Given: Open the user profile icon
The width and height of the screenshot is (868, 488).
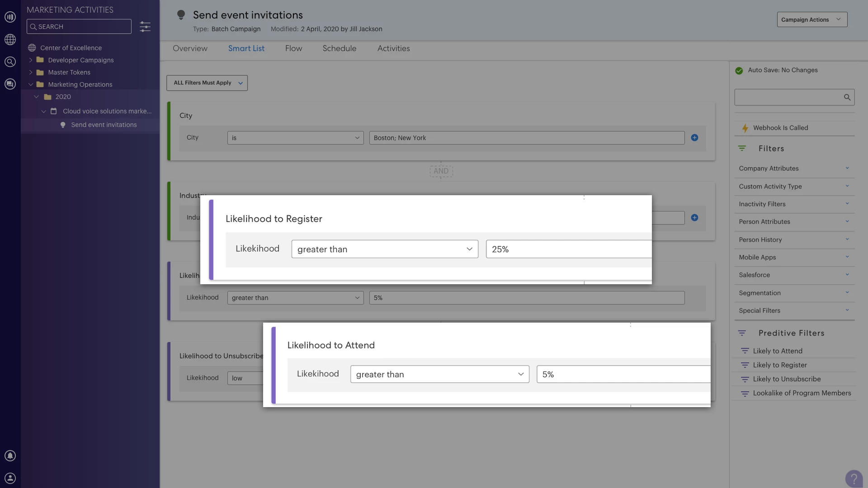Looking at the screenshot, I should pos(10,479).
